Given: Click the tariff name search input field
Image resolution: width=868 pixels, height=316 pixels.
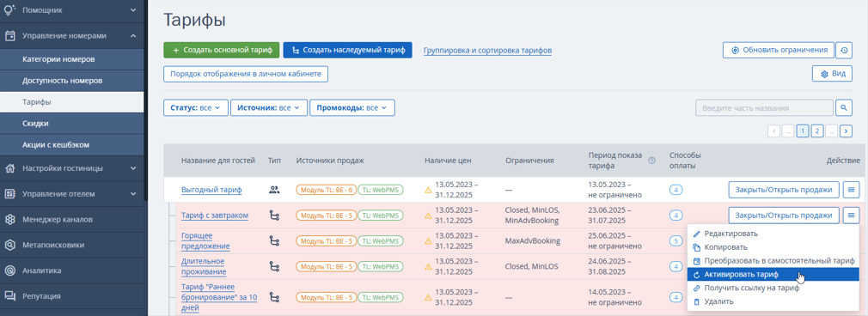Looking at the screenshot, I should [x=765, y=108].
